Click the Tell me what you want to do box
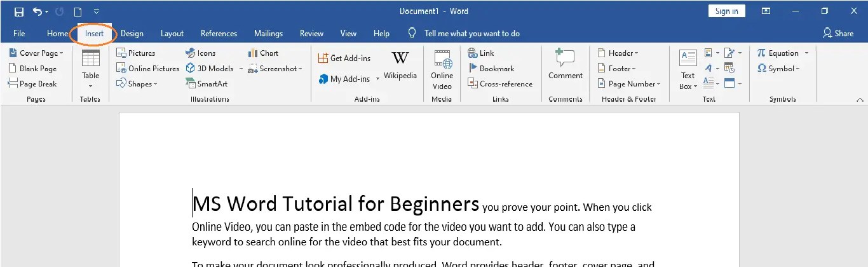Image resolution: width=868 pixels, height=267 pixels. 472,34
